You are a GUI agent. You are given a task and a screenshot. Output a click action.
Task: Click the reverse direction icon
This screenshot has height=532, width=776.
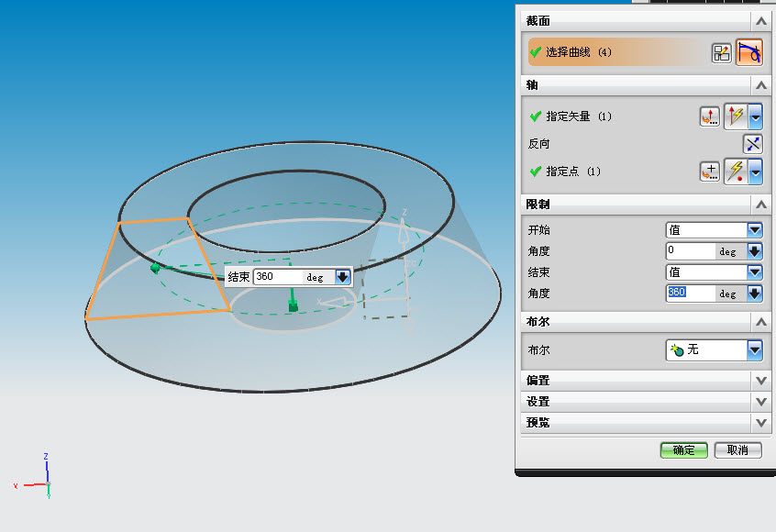point(752,144)
